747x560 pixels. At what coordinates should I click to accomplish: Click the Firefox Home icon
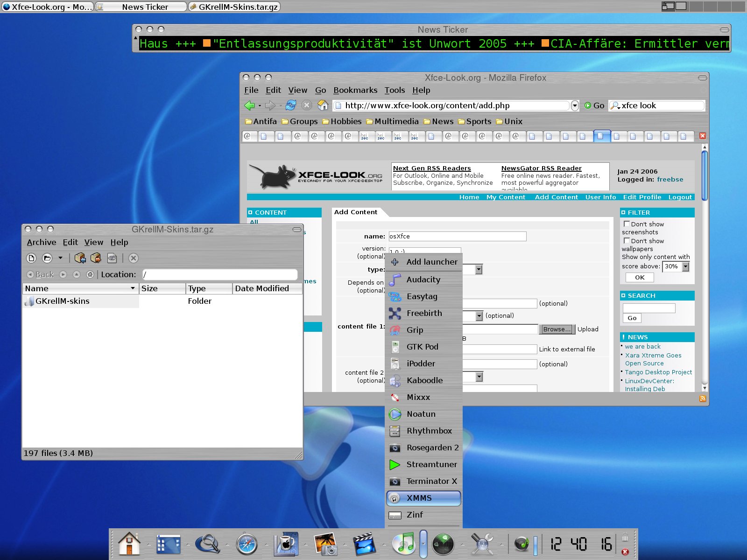tap(323, 105)
